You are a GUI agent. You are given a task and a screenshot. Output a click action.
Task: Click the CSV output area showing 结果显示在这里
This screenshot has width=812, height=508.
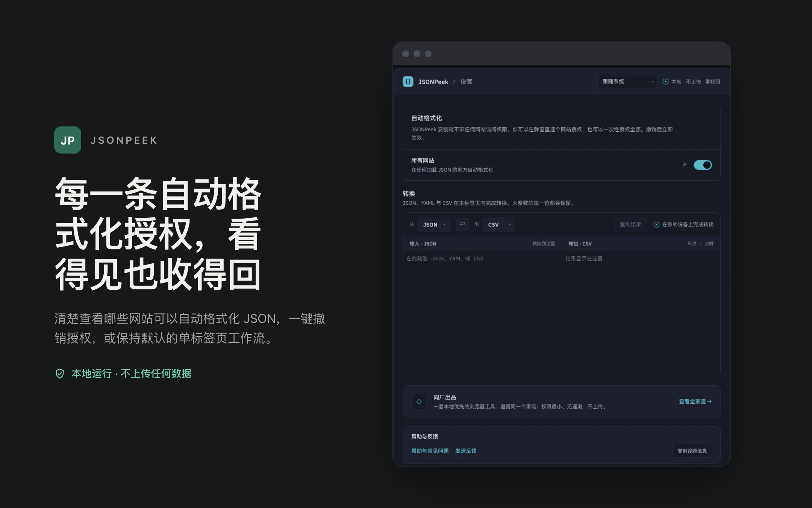(641, 314)
